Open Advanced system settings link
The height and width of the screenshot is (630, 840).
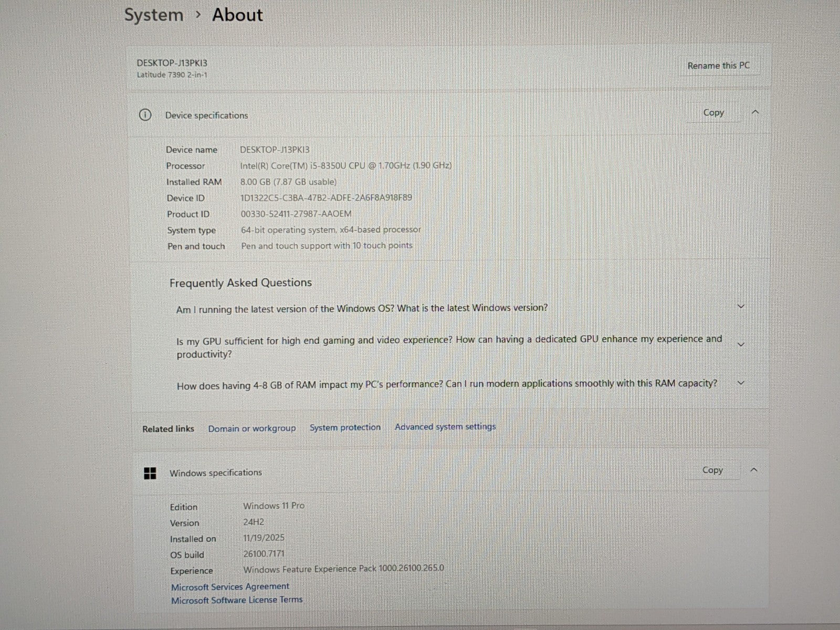[x=445, y=427]
